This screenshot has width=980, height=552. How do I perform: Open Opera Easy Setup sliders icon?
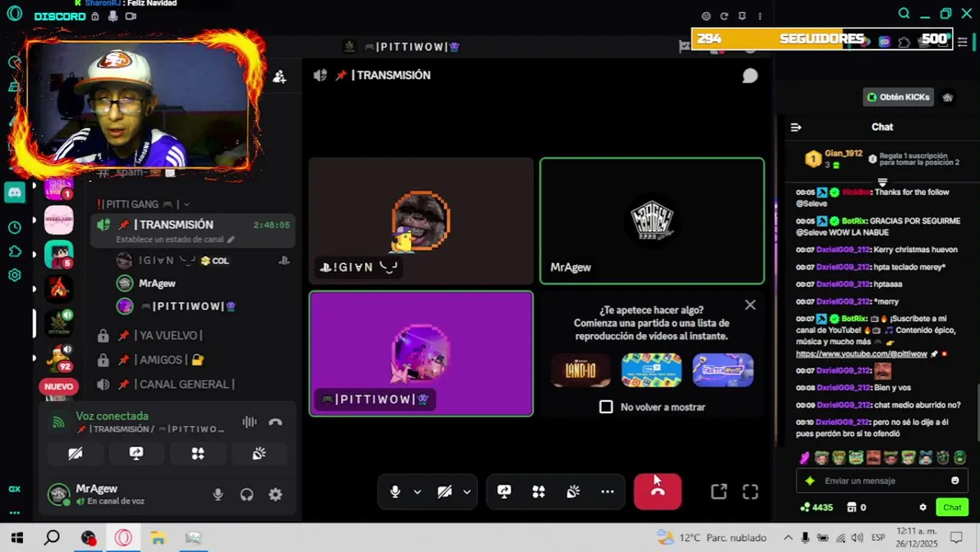click(x=962, y=42)
